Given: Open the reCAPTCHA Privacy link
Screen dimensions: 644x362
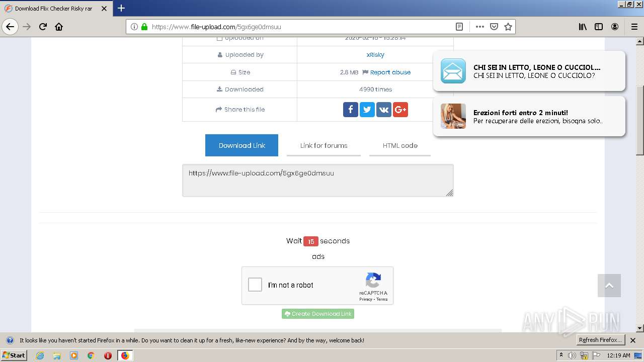Looking at the screenshot, I should (x=366, y=299).
